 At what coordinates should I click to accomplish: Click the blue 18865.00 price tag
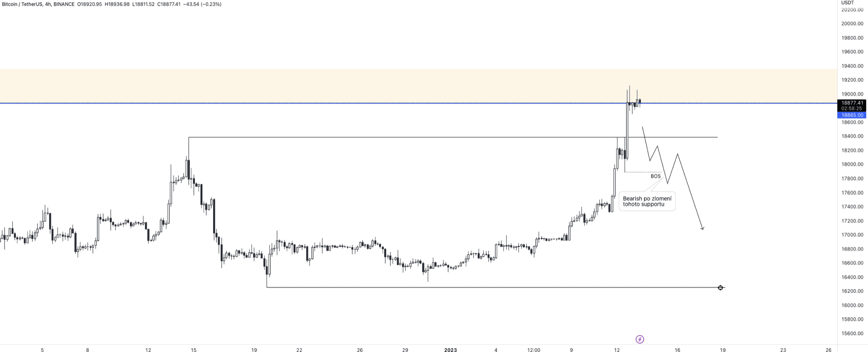click(x=852, y=115)
